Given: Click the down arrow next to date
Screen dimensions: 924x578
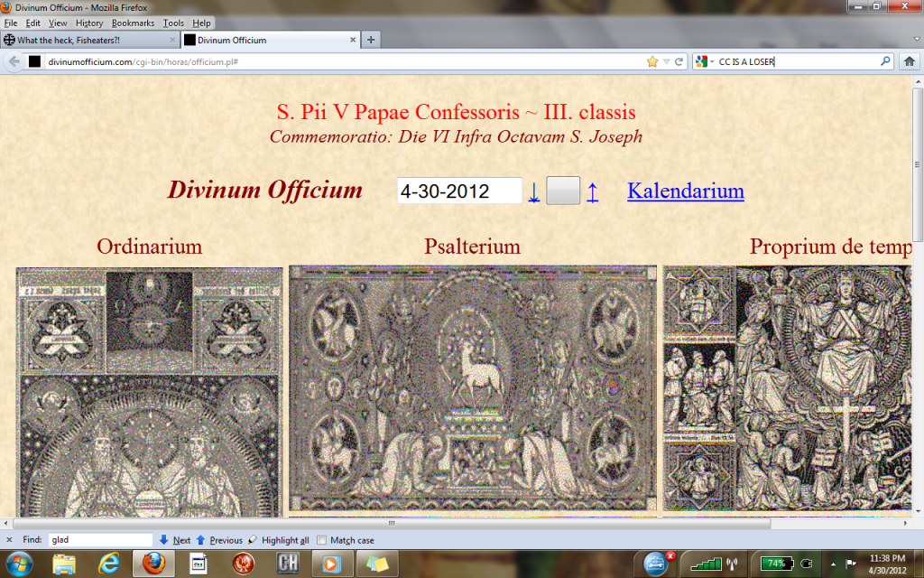Looking at the screenshot, I should (x=533, y=192).
